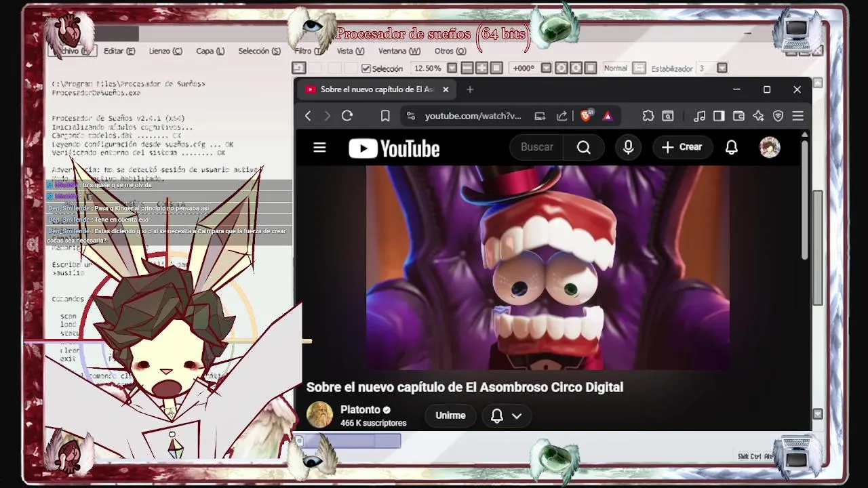Open the Otros (O) menu
Image resolution: width=868 pixels, height=488 pixels.
[450, 51]
